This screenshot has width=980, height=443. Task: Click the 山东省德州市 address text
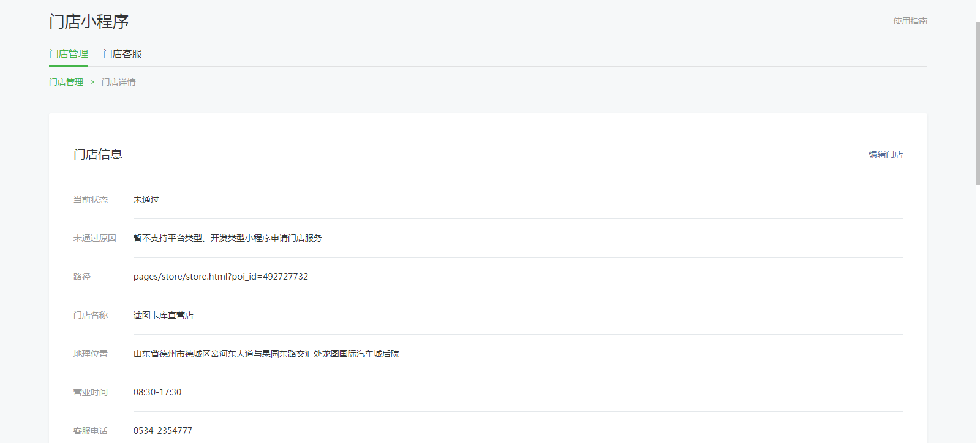(x=266, y=354)
